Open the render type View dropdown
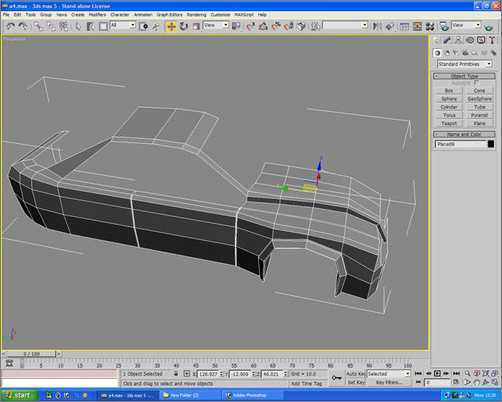This screenshot has height=402, width=502. [466, 25]
